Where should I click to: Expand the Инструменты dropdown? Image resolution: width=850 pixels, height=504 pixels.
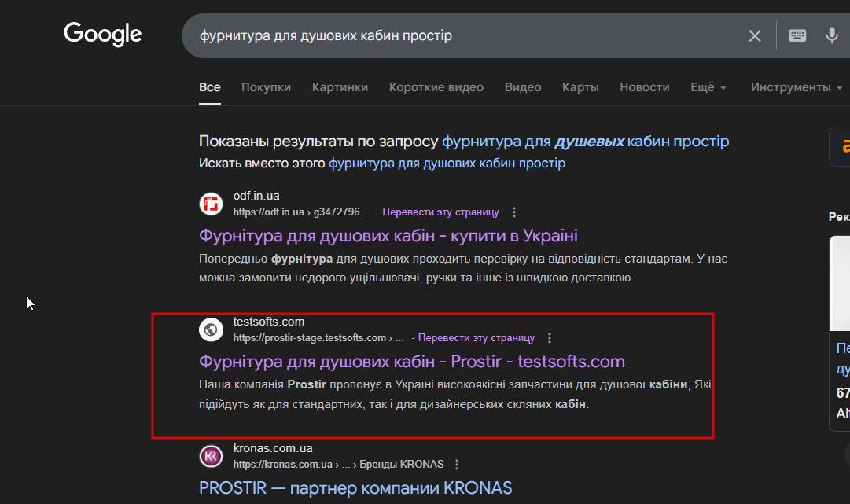(796, 87)
